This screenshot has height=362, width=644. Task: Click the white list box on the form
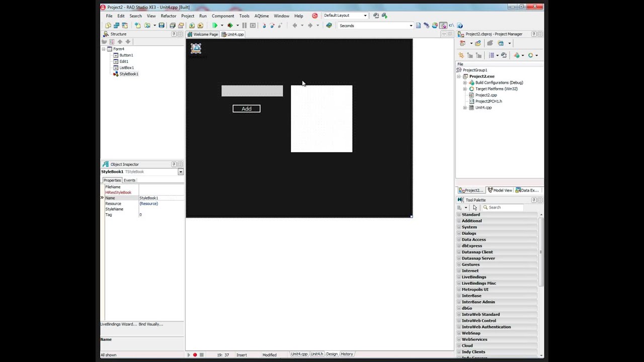(x=321, y=119)
